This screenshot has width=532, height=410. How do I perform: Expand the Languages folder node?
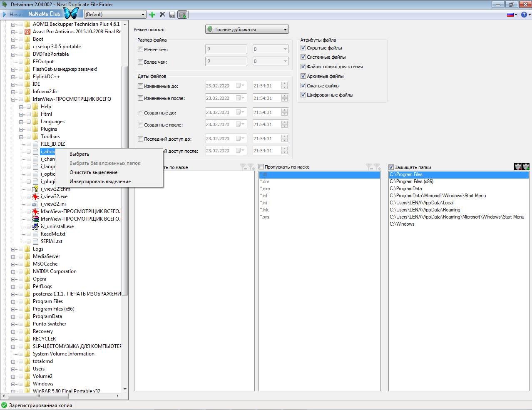pyautogui.click(x=21, y=122)
